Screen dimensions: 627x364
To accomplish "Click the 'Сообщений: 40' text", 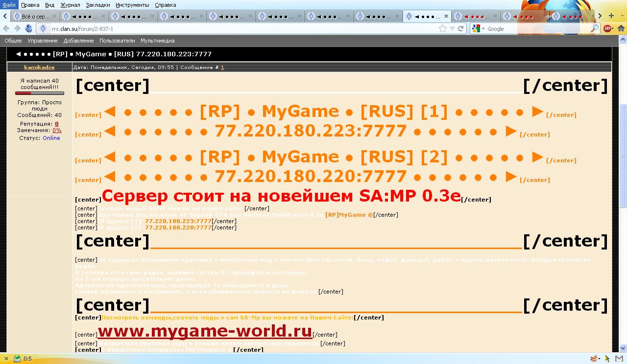I will click(x=40, y=115).
